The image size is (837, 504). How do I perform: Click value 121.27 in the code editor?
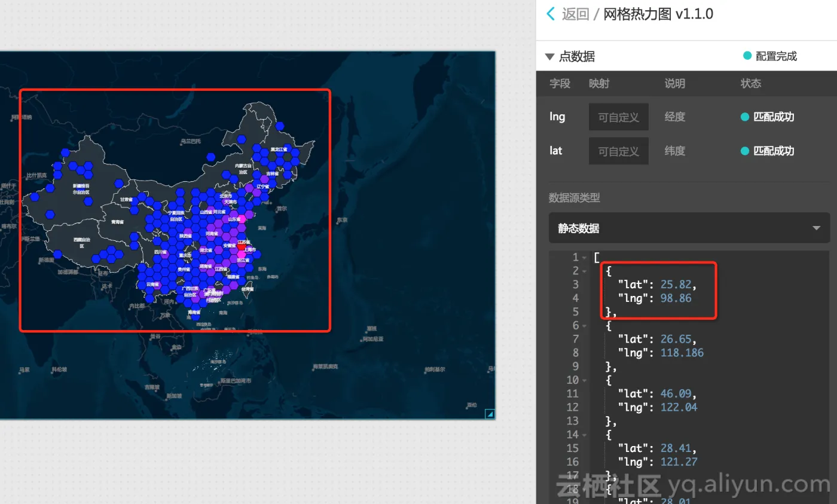[679, 462]
